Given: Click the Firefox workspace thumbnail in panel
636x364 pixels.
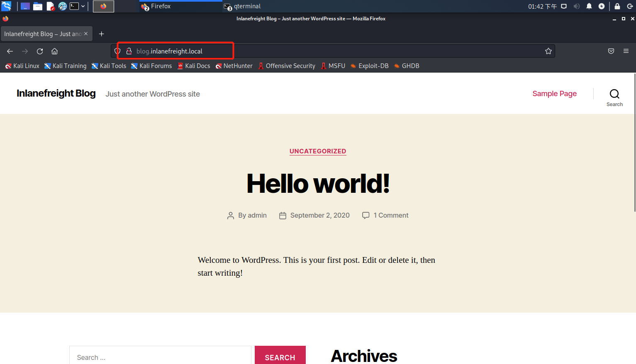Looking at the screenshot, I should [x=103, y=6].
